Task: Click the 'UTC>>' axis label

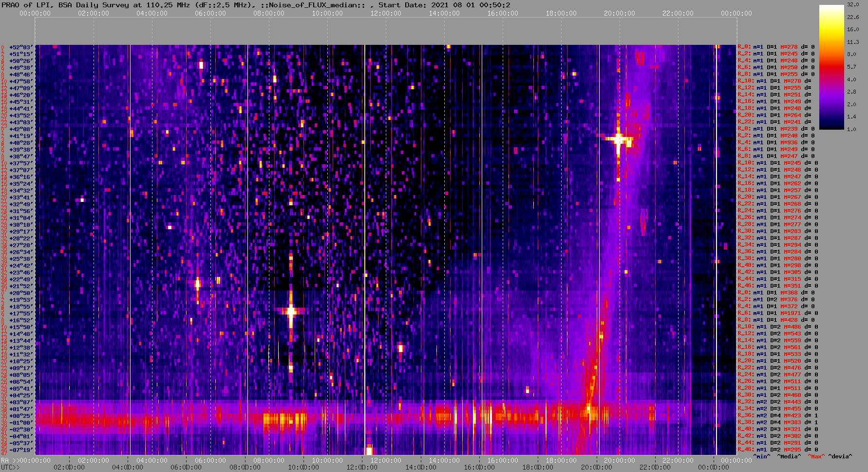Action: 11,467
